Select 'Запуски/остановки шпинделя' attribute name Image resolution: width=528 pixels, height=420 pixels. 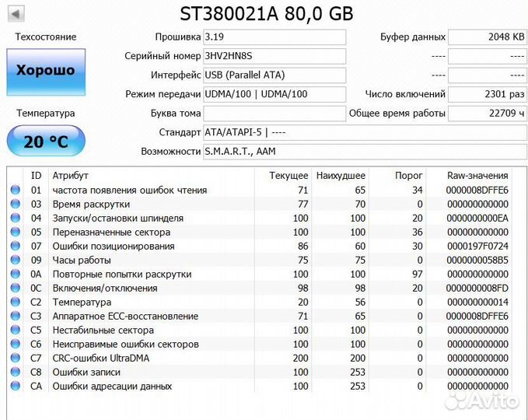[118, 219]
